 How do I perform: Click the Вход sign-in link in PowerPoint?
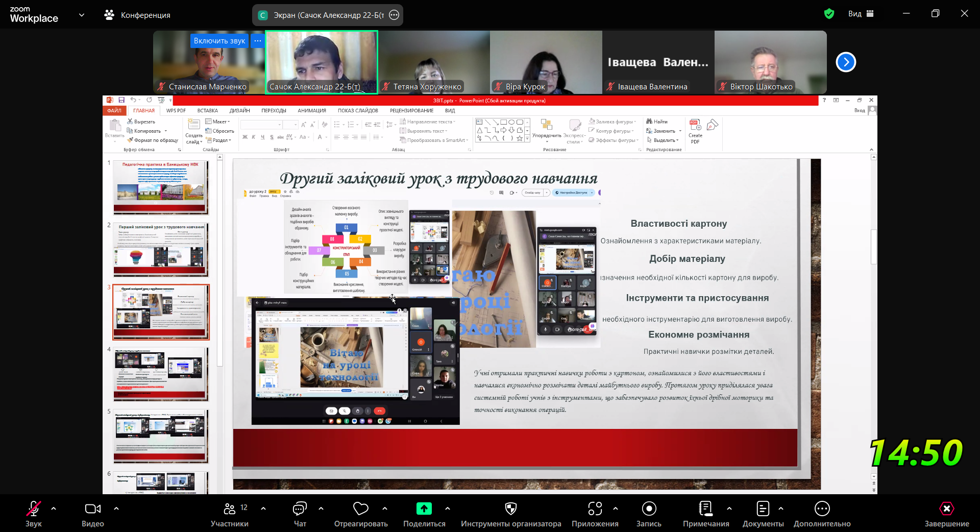pyautogui.click(x=860, y=110)
